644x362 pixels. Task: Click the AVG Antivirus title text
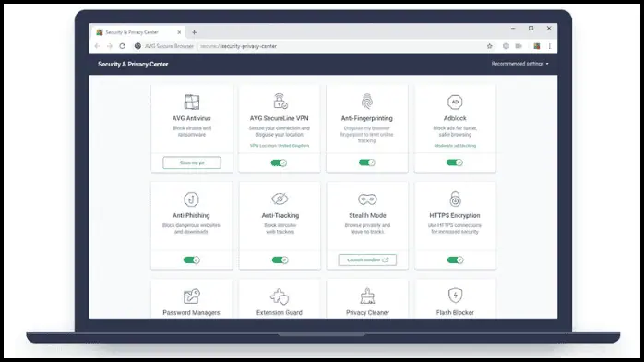(x=191, y=118)
